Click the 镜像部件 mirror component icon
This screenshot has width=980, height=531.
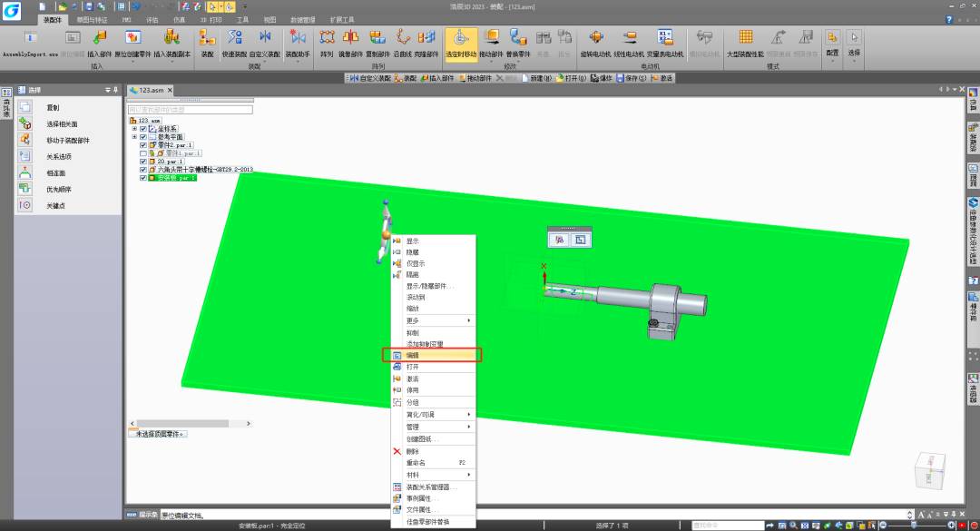350,42
